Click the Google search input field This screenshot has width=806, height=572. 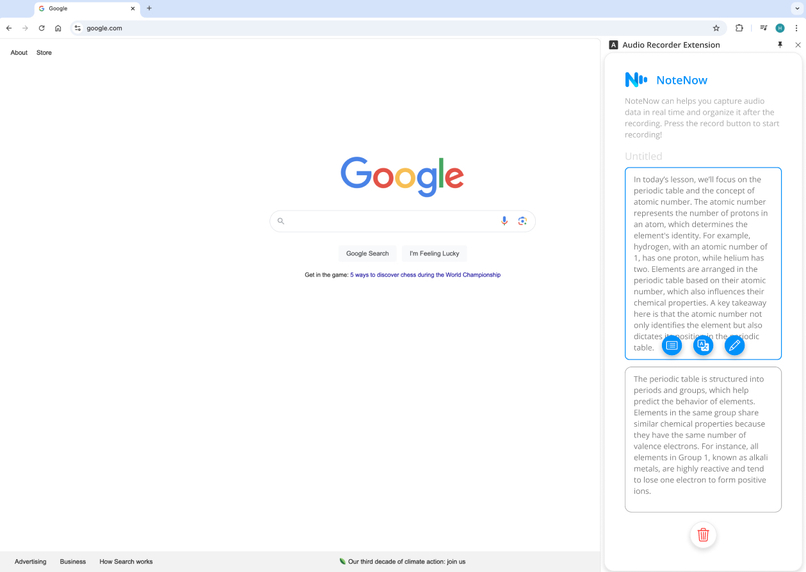(x=402, y=221)
